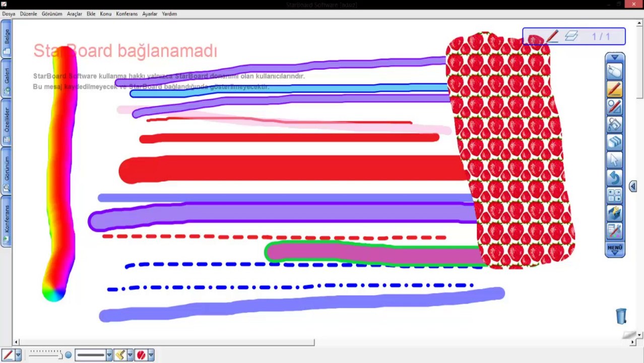The image size is (644, 363).
Task: Expand the strawberry color dropdown arrow
Action: click(x=151, y=355)
